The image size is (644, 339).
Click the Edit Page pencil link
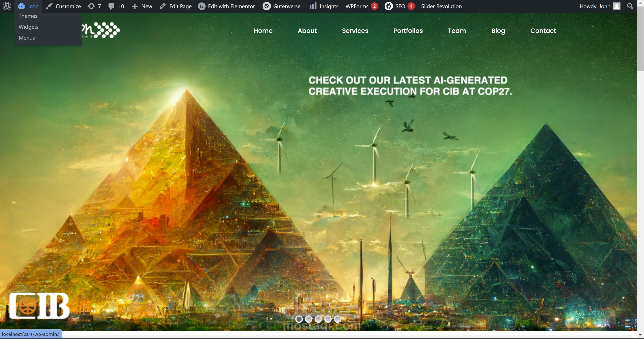coord(176,6)
